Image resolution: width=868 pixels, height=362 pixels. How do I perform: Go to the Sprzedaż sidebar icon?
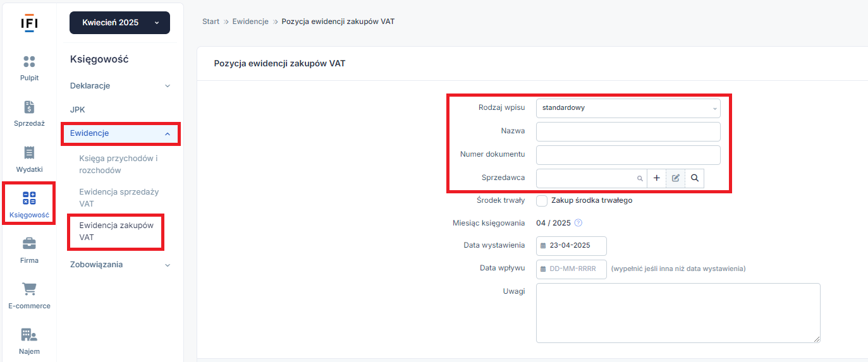click(29, 107)
